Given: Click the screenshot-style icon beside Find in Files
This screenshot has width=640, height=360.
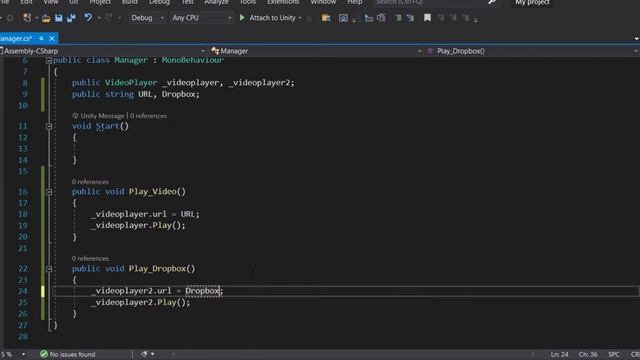Looking at the screenshot, I should tap(343, 18).
